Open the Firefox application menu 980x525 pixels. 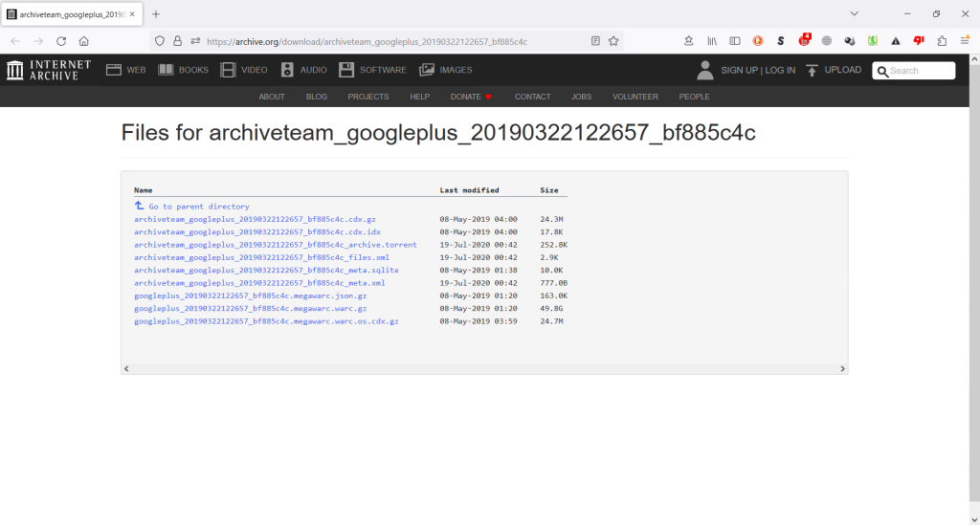(965, 40)
